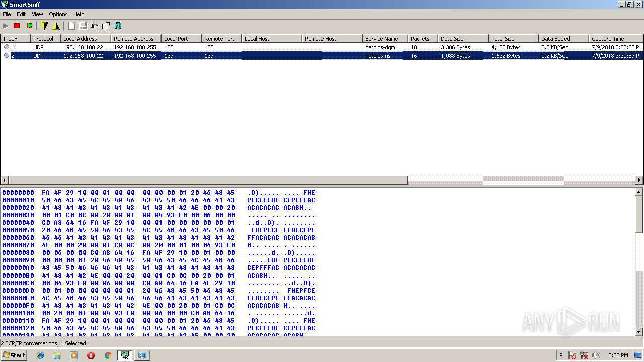Open the last taskbar application button
Image resolution: width=644 pixels, height=362 pixels.
[x=142, y=355]
